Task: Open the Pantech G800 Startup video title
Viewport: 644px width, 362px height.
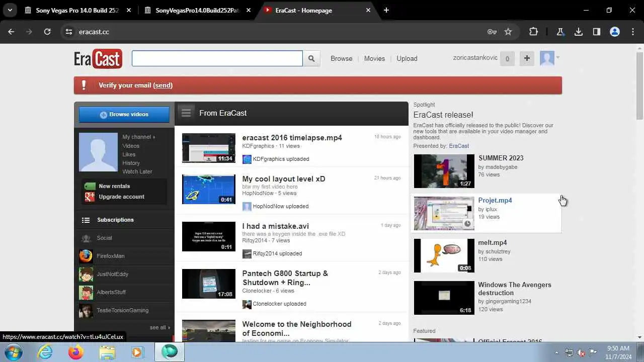Action: point(285,278)
